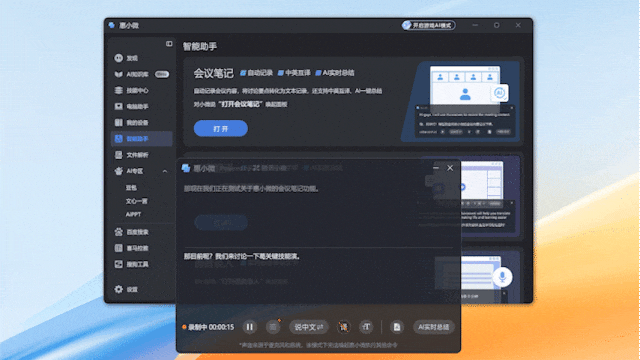Screen dimensions: 640x360
Task: Switch the 说中文 language selector
Action: pos(309,327)
